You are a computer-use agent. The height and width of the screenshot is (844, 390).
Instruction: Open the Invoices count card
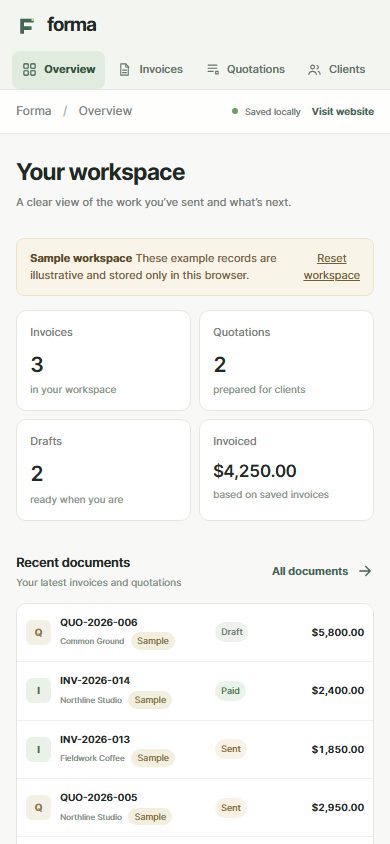[x=103, y=361]
